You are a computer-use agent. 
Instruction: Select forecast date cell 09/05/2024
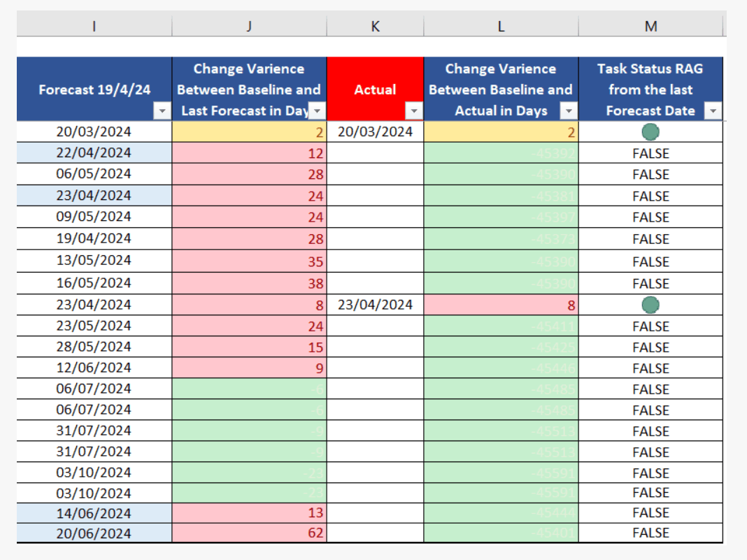pos(94,217)
